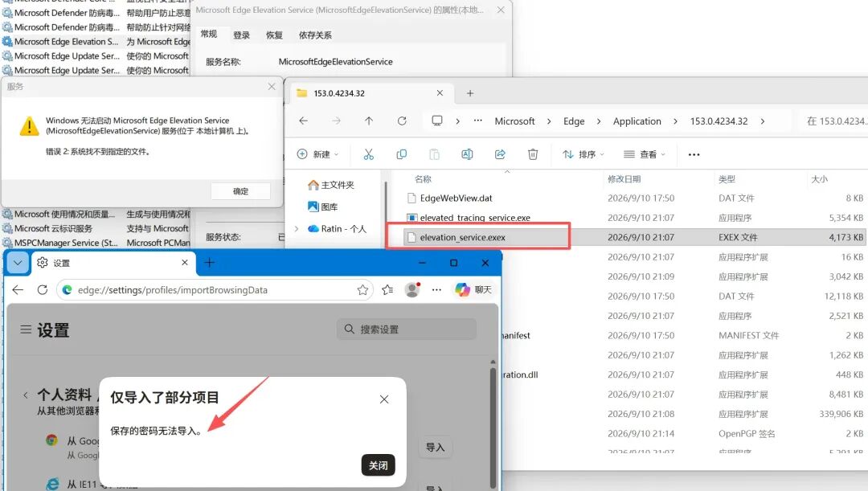Click the Share icon in Explorer toolbar
Viewport: 868px width, 491px height.
pos(500,154)
